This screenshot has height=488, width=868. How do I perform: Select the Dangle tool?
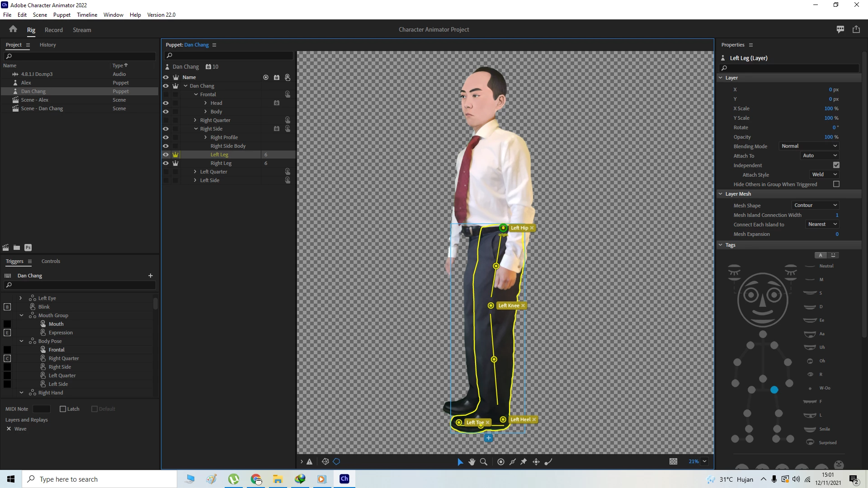tap(548, 462)
